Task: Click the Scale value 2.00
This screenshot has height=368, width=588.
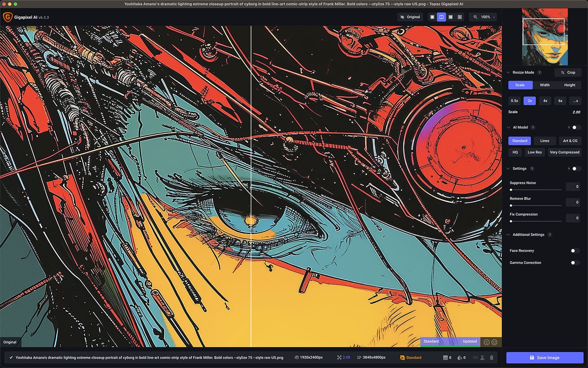Action: point(576,112)
